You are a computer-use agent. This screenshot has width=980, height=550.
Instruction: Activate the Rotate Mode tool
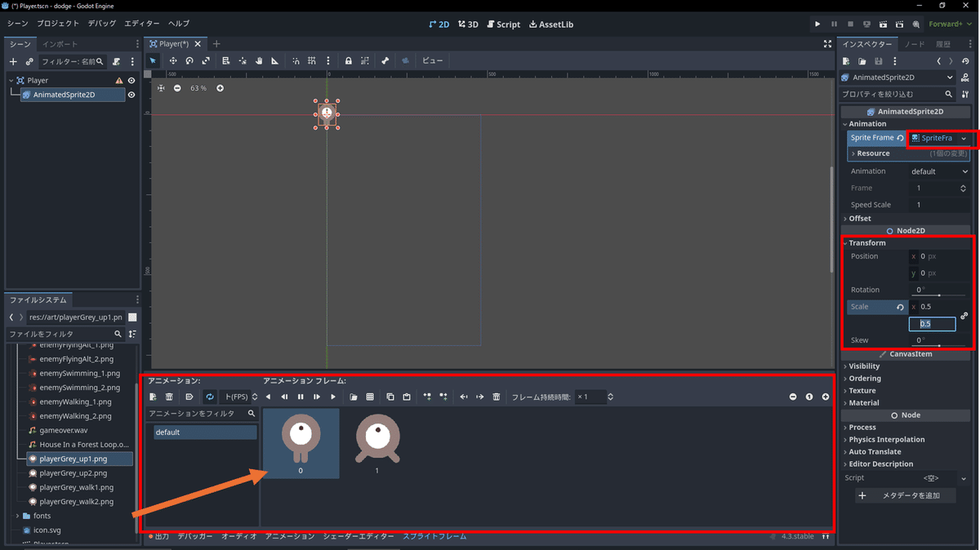point(189,60)
